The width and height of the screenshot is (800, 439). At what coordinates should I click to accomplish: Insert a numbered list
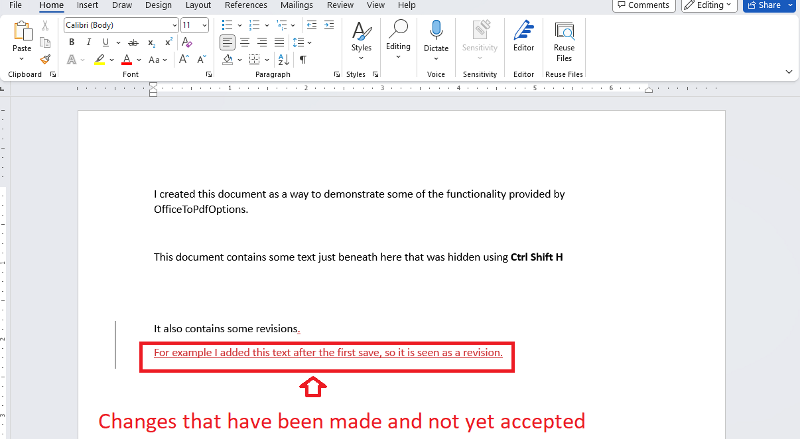254,25
